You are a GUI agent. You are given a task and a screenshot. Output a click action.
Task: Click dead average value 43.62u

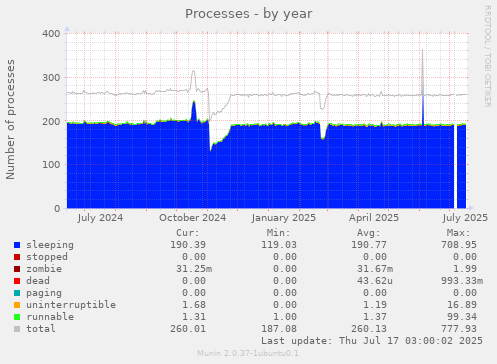click(375, 281)
